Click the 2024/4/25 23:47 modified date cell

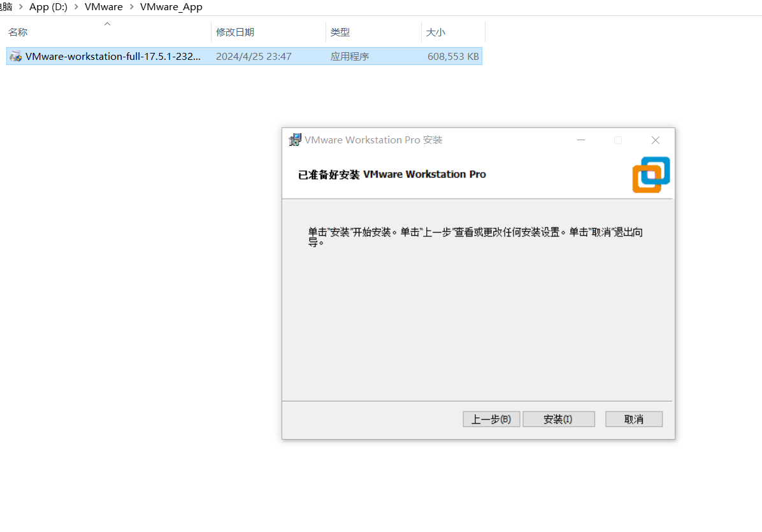(254, 56)
